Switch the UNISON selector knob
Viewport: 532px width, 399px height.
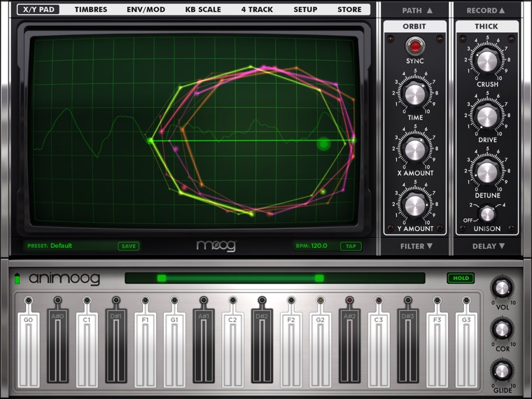(x=487, y=213)
